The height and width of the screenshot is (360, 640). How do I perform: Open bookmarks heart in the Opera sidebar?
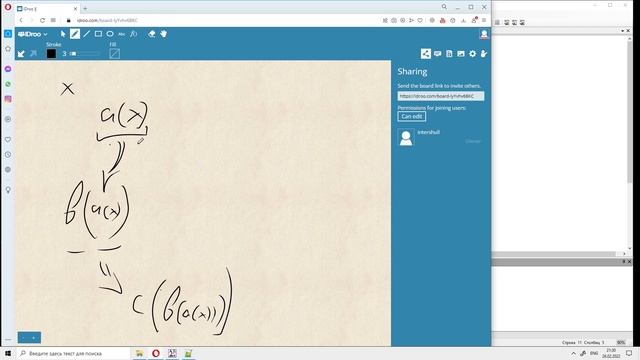[8, 140]
